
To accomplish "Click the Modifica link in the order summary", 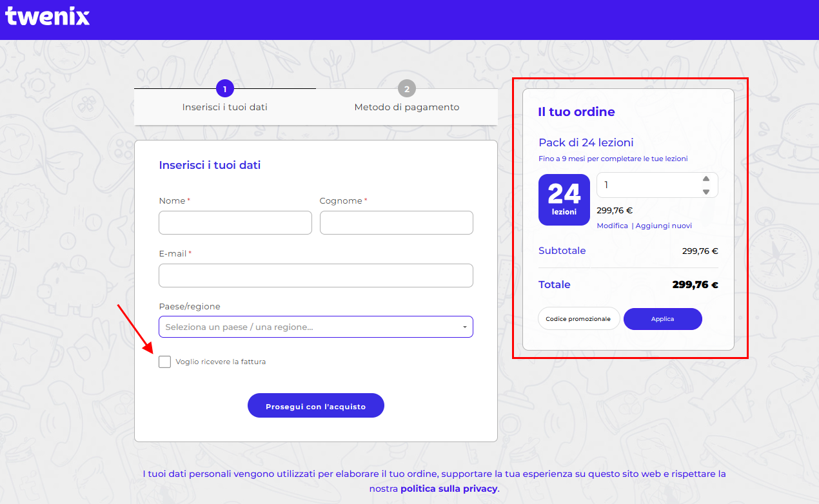I will point(612,226).
